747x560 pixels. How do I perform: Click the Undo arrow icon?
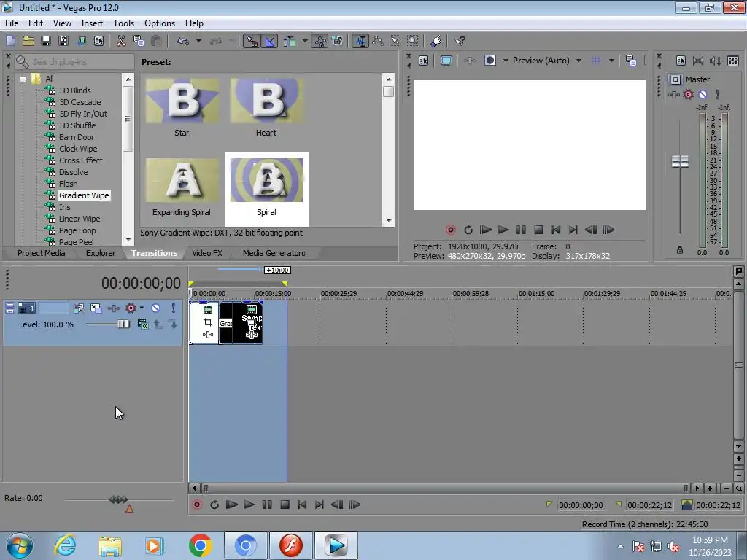click(x=183, y=42)
